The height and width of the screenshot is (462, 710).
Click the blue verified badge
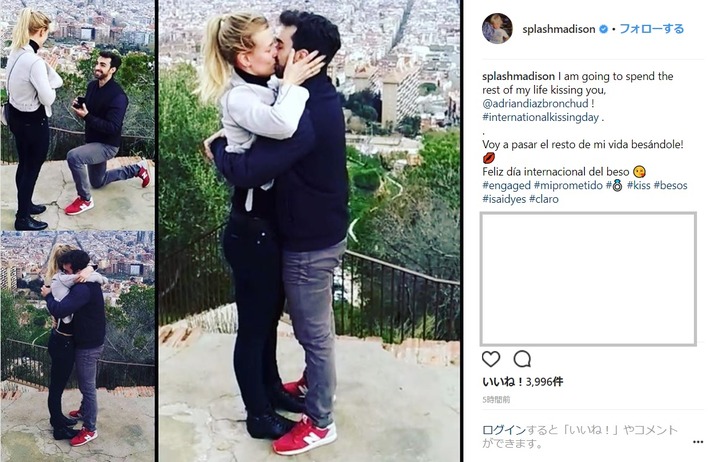(x=603, y=29)
